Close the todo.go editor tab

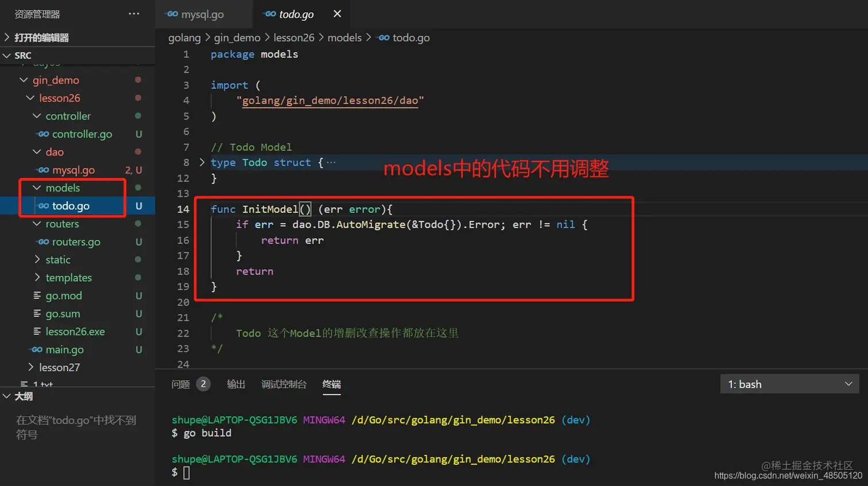(x=338, y=14)
